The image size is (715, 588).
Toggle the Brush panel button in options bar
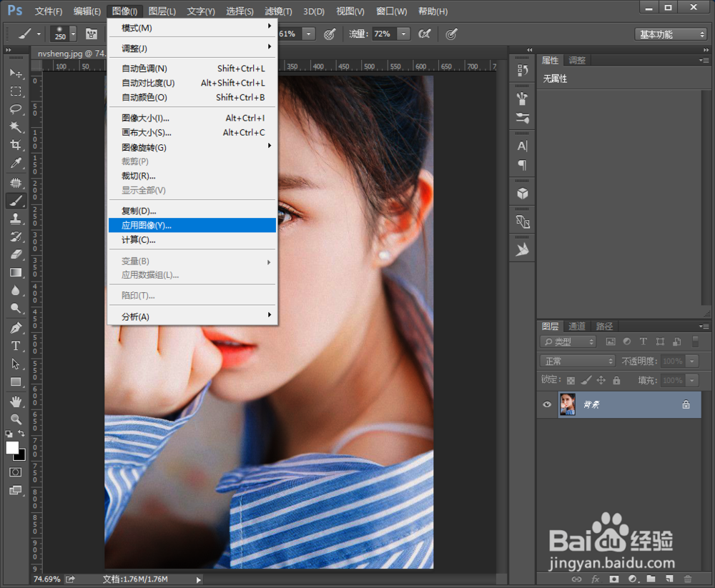(92, 34)
